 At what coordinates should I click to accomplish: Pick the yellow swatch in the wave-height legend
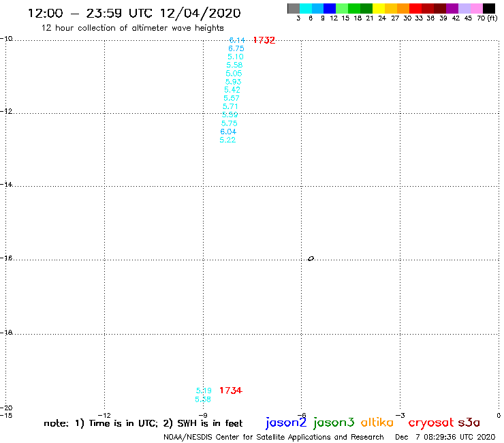[379, 9]
